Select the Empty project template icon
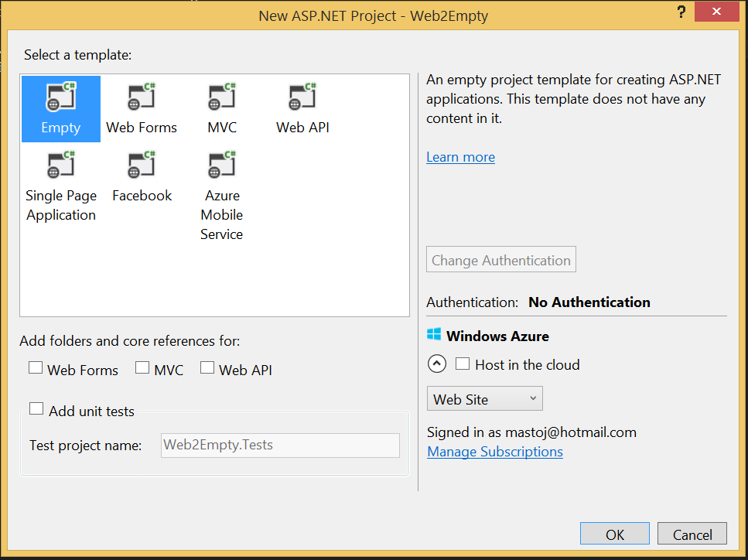Image resolution: width=748 pixels, height=560 pixels. [61, 97]
